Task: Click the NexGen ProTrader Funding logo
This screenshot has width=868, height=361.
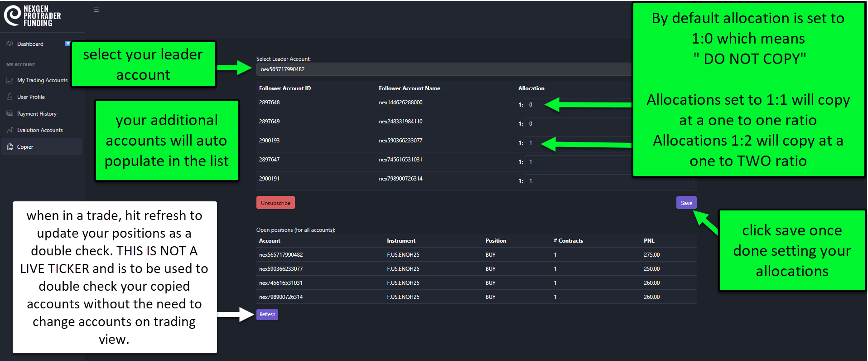Action: pos(33,16)
